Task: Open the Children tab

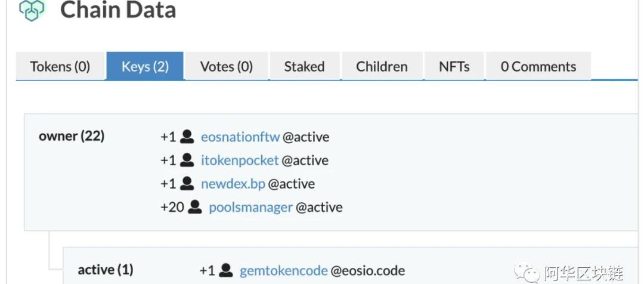Action: coord(382,66)
